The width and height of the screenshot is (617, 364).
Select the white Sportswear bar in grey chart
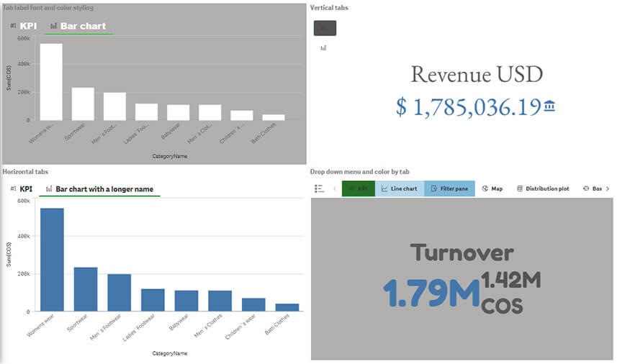tap(83, 104)
